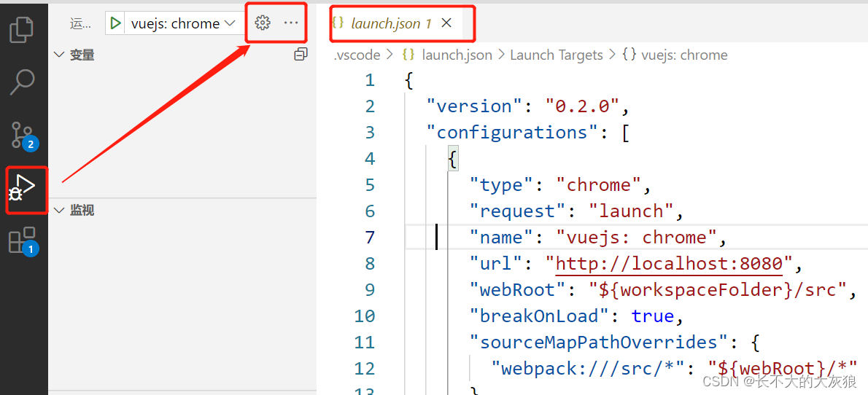Open the Extensions view icon
Viewport: 868px width, 395px height.
pyautogui.click(x=22, y=240)
